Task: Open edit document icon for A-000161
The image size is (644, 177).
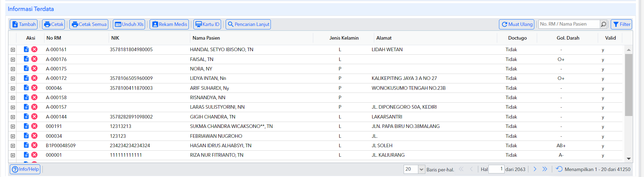Action: tap(26, 49)
